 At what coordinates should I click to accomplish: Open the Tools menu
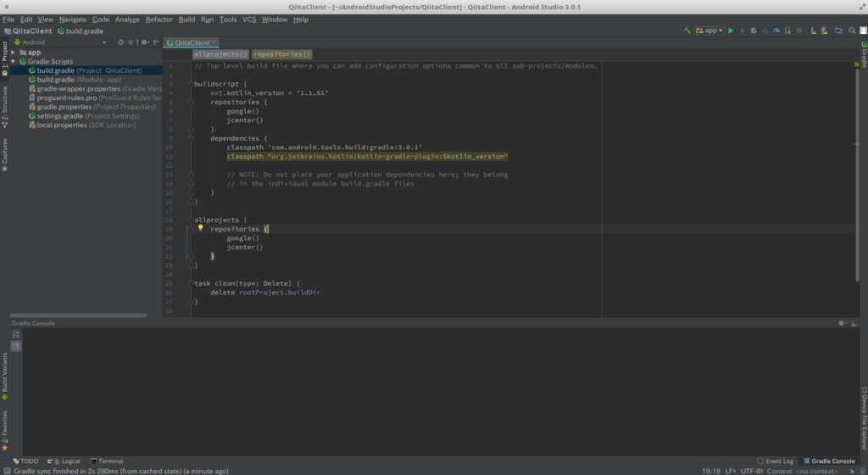(227, 20)
